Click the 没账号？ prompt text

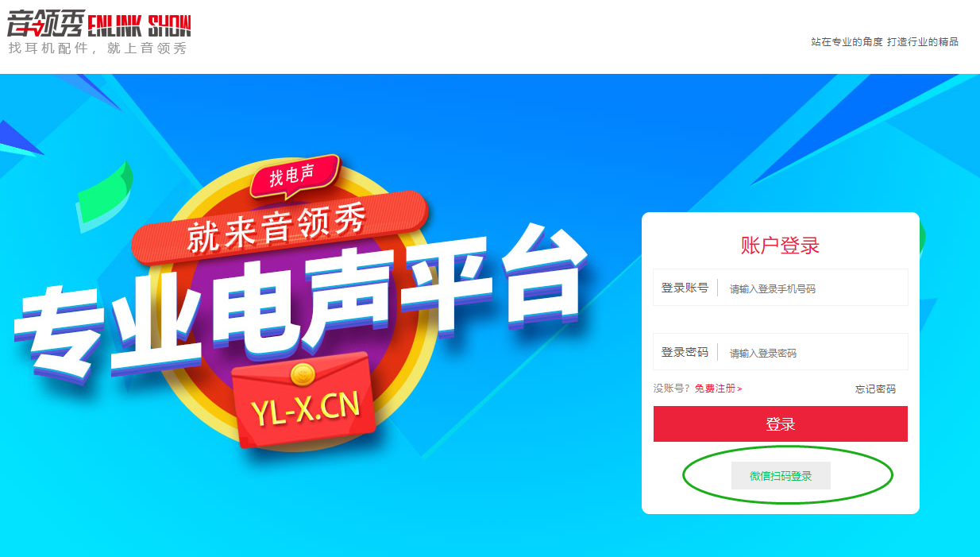tap(673, 389)
